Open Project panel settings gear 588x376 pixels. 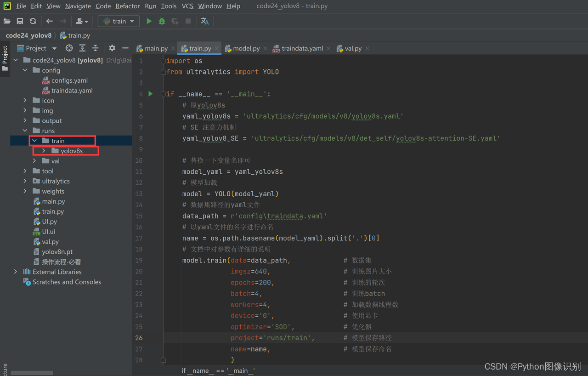112,48
